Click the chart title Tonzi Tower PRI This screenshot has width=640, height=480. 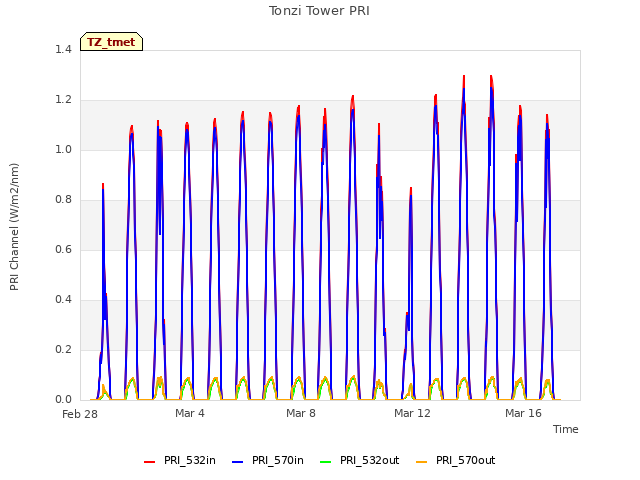coord(319,11)
